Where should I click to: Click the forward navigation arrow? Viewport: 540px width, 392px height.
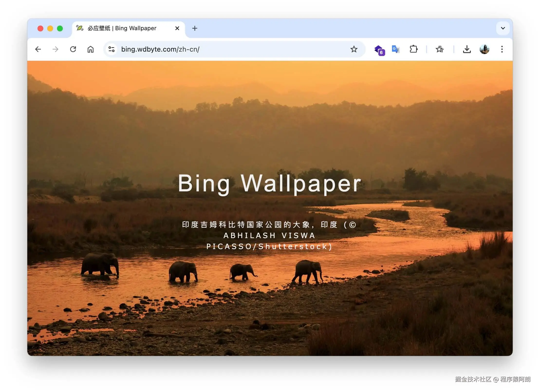[x=56, y=49]
